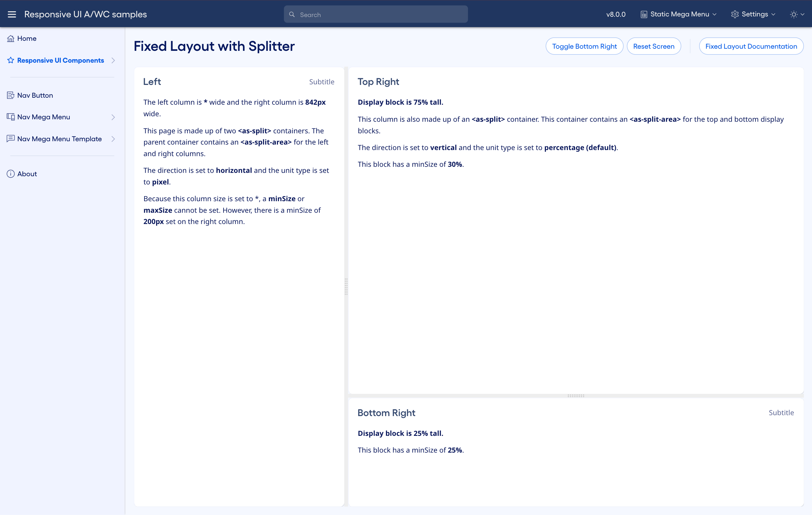Expand the Nav Mega Menu chevron

(x=113, y=117)
